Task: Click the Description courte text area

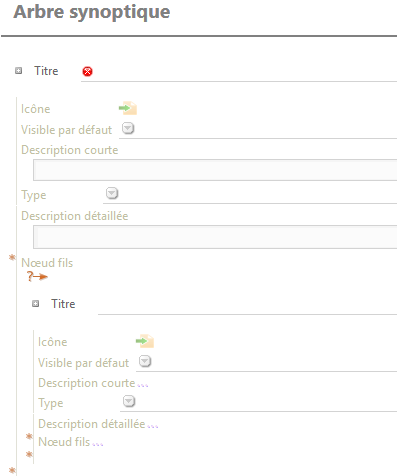Action: 215,170
